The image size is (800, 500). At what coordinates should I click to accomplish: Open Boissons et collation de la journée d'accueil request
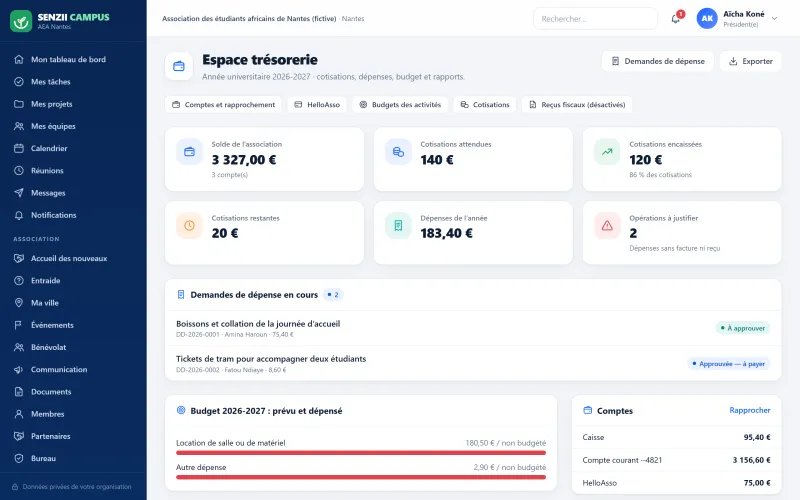coord(473,328)
